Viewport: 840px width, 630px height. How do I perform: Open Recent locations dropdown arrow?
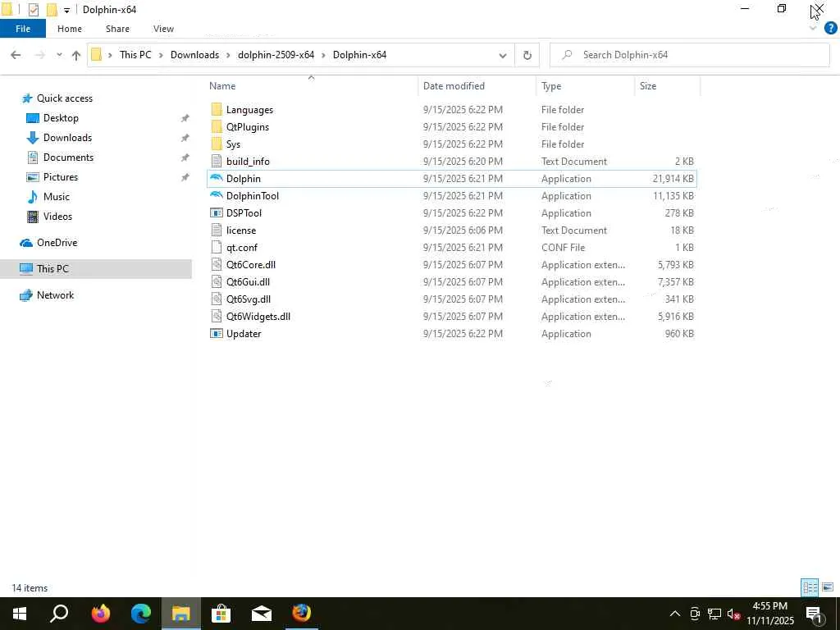[x=59, y=55]
